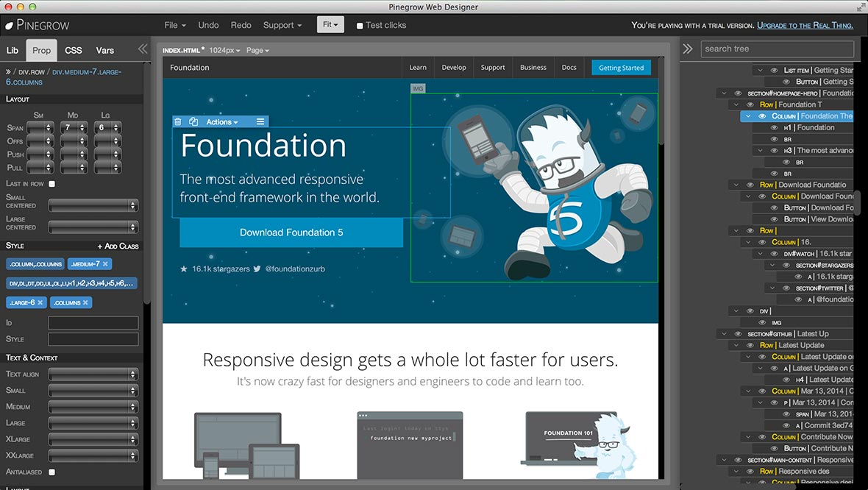Click into the search tree field
Screen dimensions: 868x490
[778, 49]
